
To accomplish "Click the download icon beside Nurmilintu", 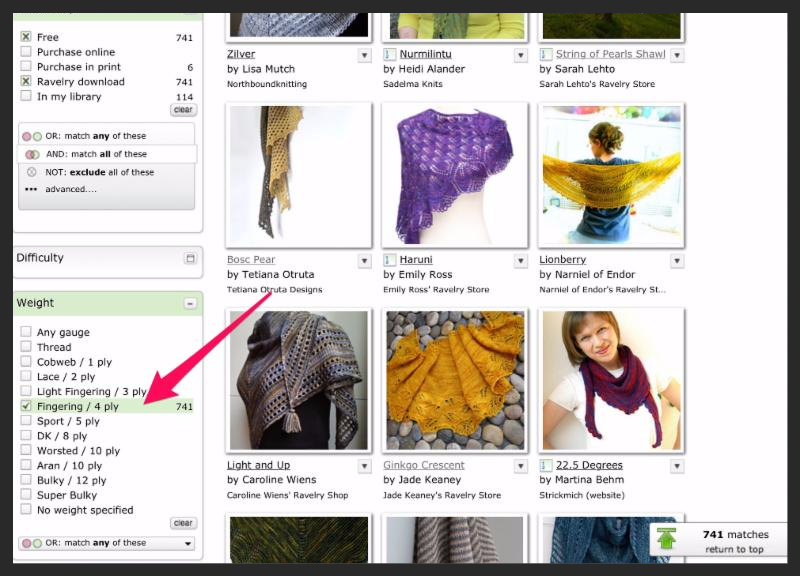I will tap(390, 55).
